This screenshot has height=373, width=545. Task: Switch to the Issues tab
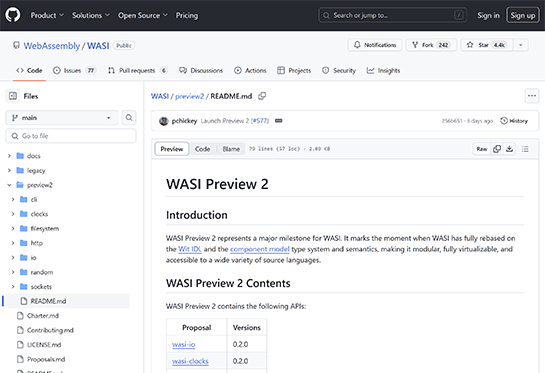pos(74,70)
